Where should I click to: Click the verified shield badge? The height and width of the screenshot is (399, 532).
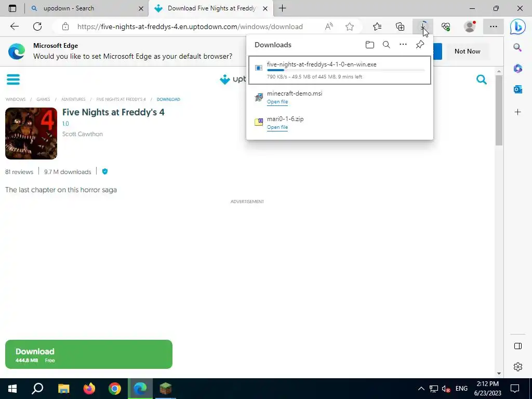(105, 171)
